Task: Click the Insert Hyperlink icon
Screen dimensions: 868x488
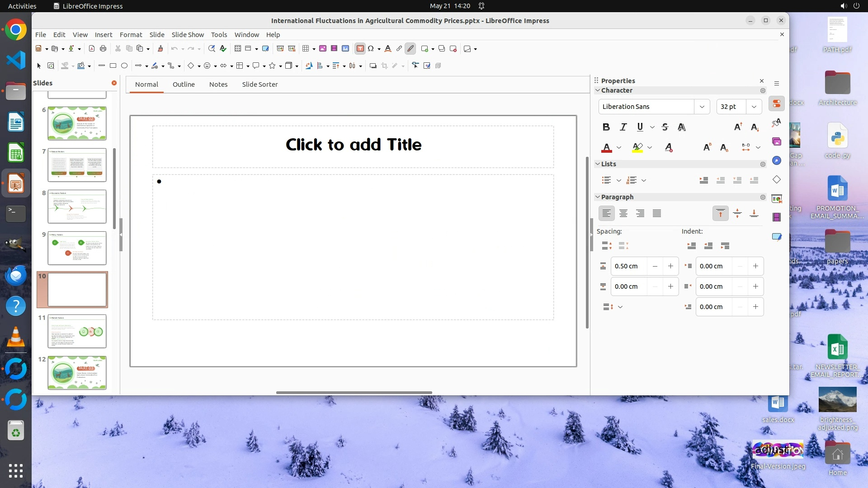Action: coord(399,49)
